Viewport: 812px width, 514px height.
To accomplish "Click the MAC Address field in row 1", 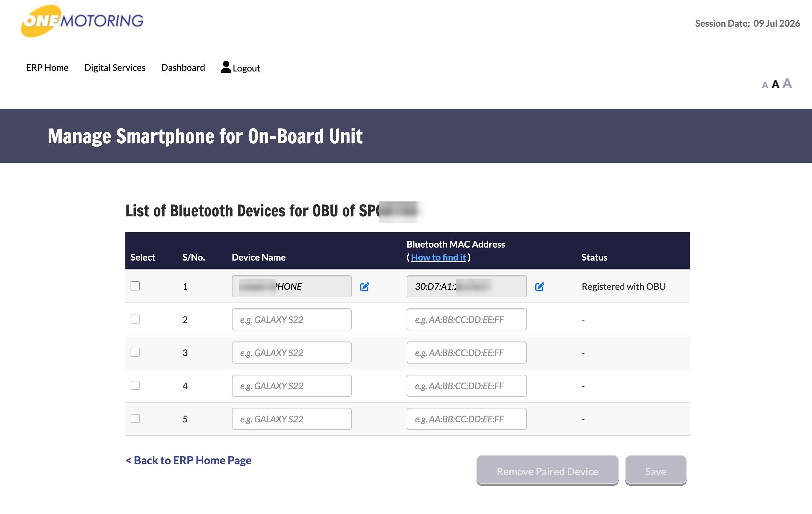I will coord(466,286).
